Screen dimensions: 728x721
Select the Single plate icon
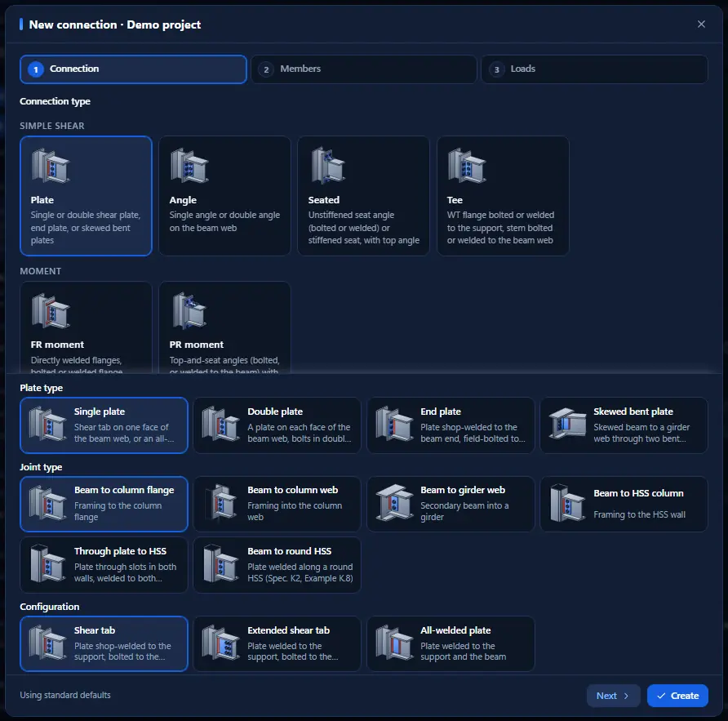click(47, 424)
